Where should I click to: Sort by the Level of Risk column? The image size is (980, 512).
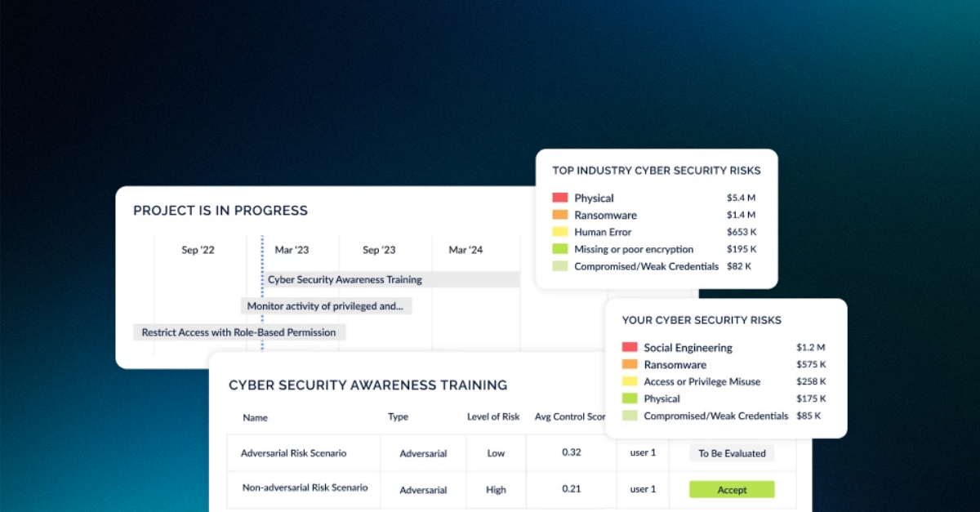pos(493,416)
